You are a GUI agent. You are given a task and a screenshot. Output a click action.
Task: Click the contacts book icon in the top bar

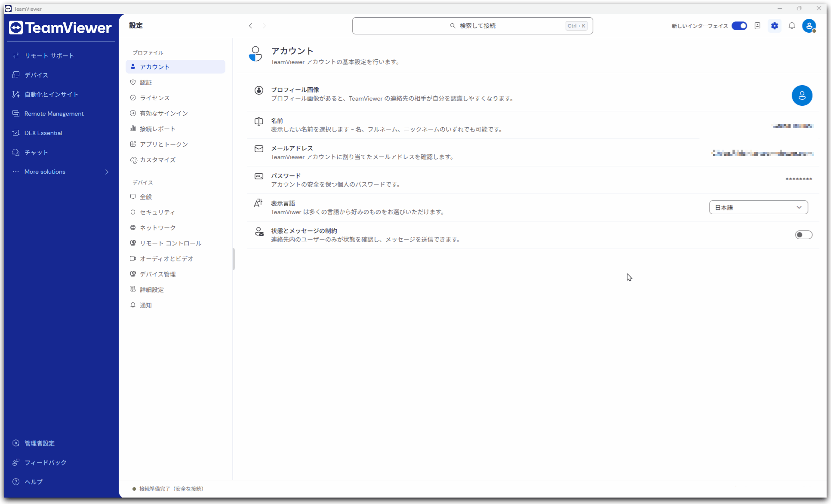click(757, 26)
